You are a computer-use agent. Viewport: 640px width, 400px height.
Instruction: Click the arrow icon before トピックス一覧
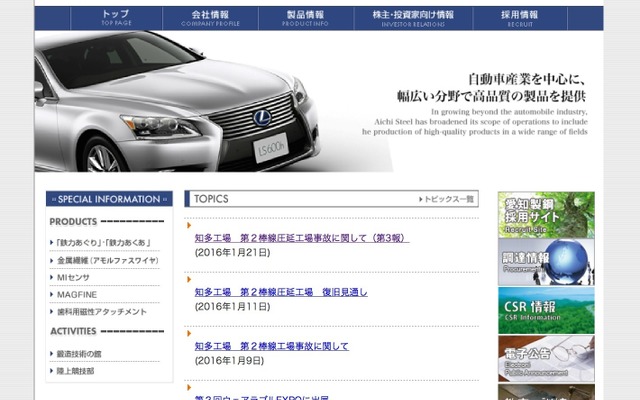pyautogui.click(x=420, y=199)
